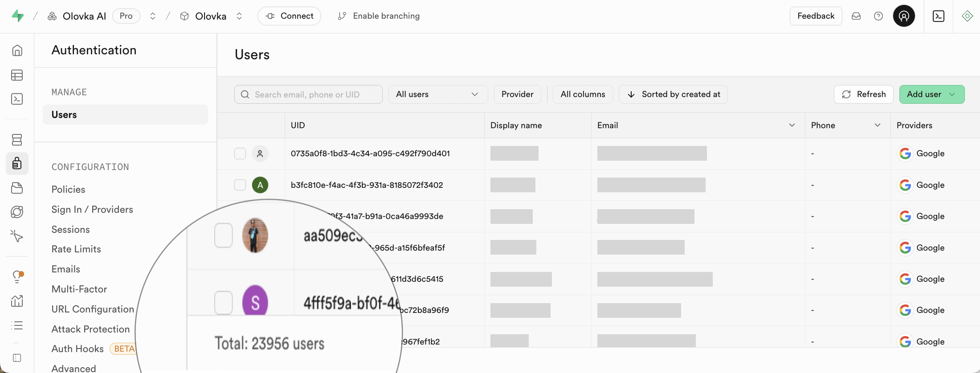Open the inbox notifications icon
Viewport: 980px width, 373px height.
[856, 16]
